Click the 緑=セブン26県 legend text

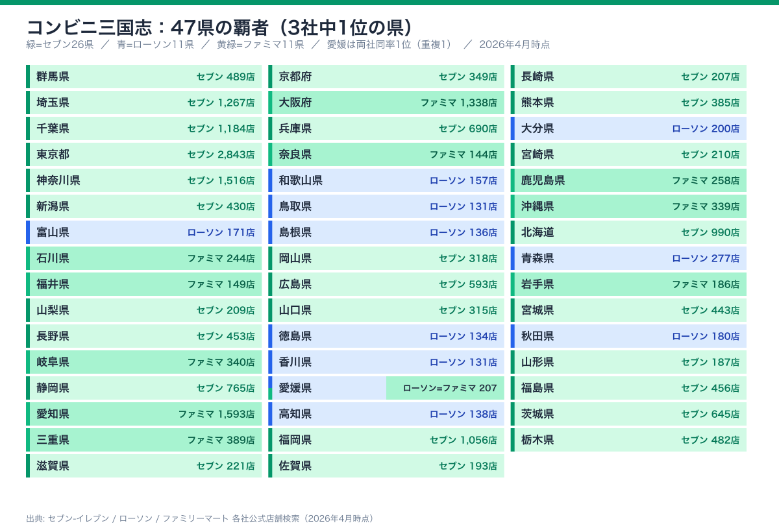tap(60, 45)
